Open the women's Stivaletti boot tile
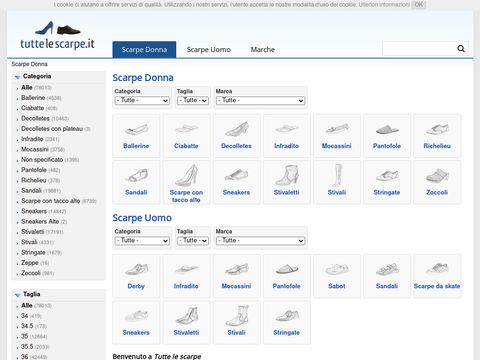The height and width of the screenshot is (360, 480). [286, 182]
